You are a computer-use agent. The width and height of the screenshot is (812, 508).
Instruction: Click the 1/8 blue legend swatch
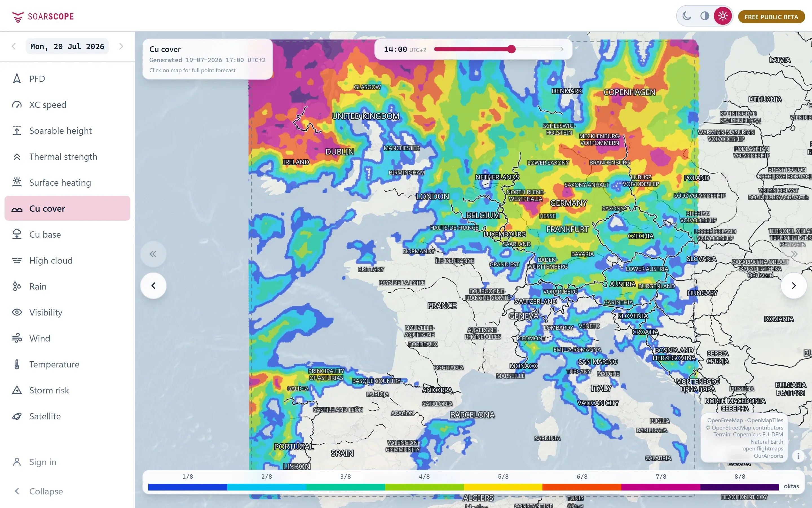pyautogui.click(x=187, y=487)
